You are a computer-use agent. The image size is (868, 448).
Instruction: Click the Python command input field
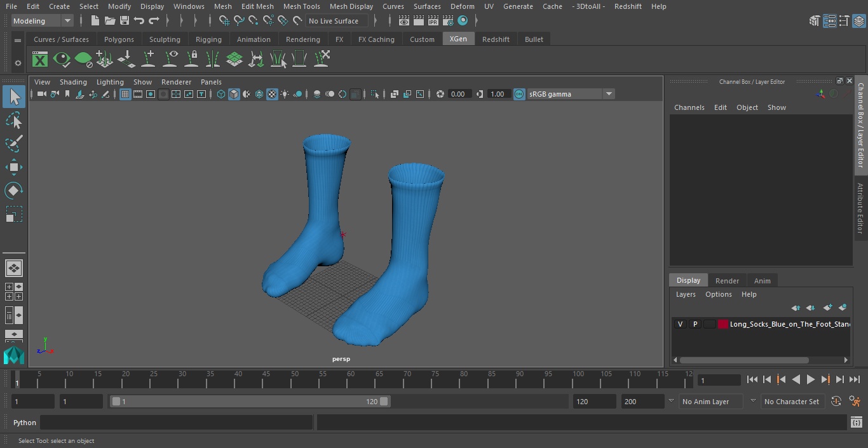pyautogui.click(x=177, y=423)
